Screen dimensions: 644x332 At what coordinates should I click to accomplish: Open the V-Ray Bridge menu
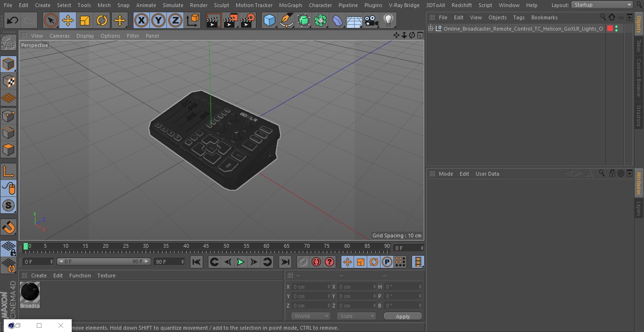coord(404,5)
